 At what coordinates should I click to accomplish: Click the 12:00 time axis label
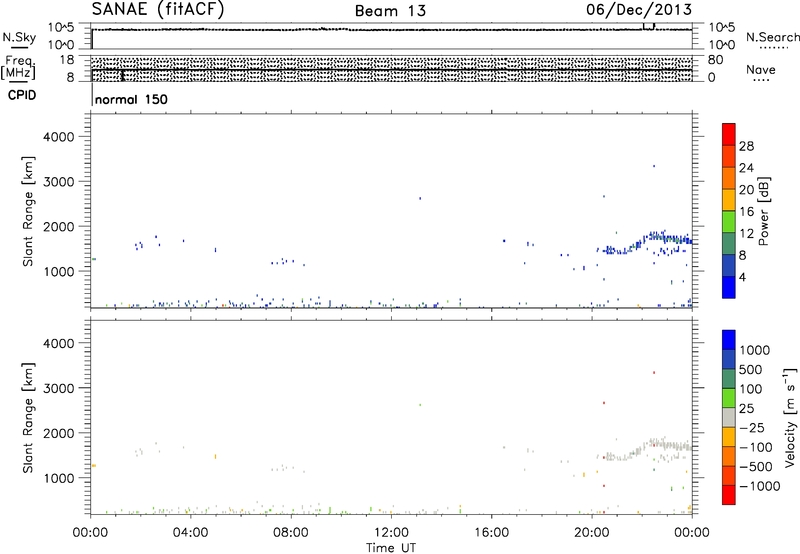click(x=391, y=533)
